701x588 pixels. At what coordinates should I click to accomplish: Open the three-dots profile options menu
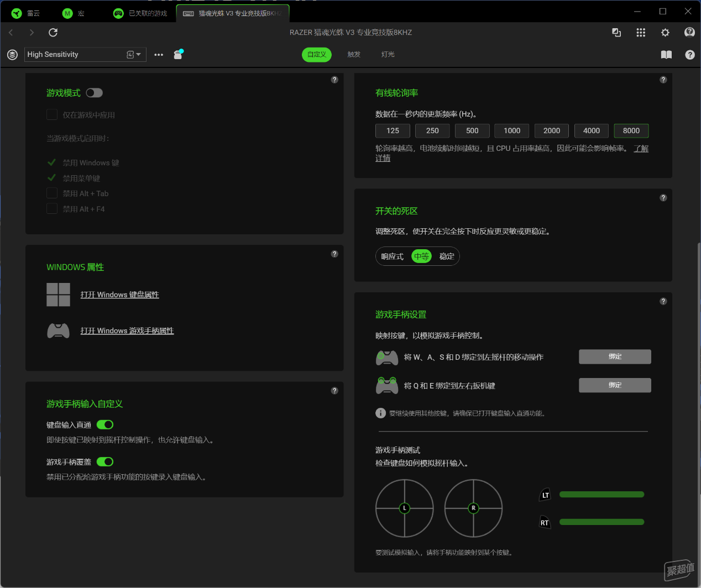click(159, 55)
